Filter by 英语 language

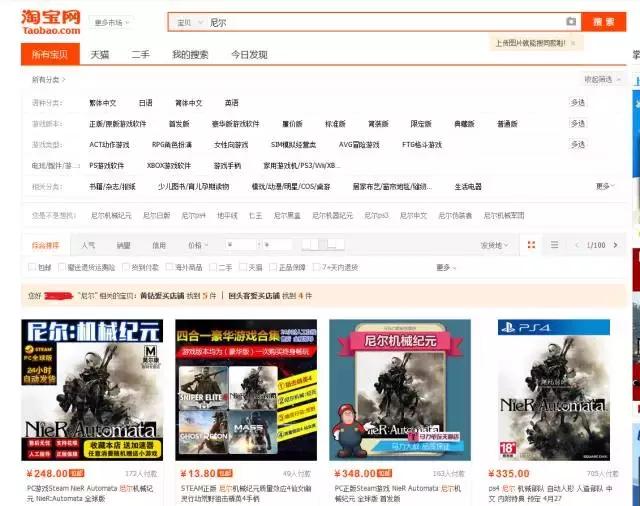pos(231,103)
